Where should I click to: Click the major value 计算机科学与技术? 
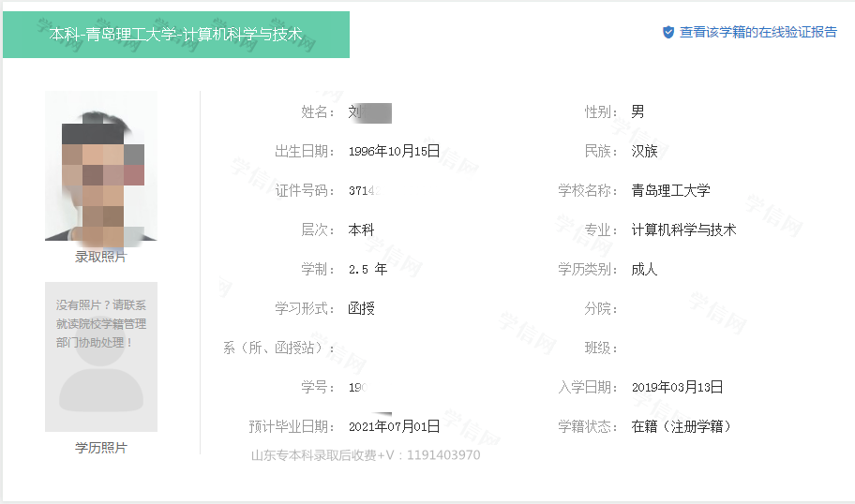click(x=683, y=230)
